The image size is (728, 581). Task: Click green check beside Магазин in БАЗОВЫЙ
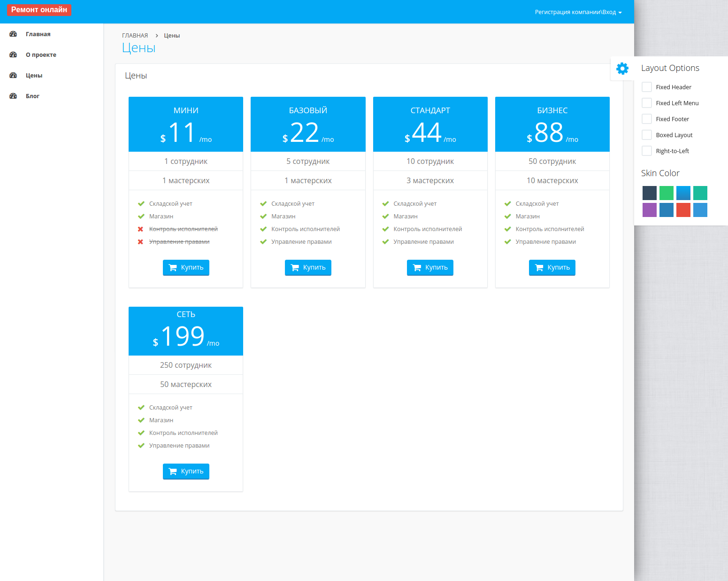pyautogui.click(x=263, y=217)
